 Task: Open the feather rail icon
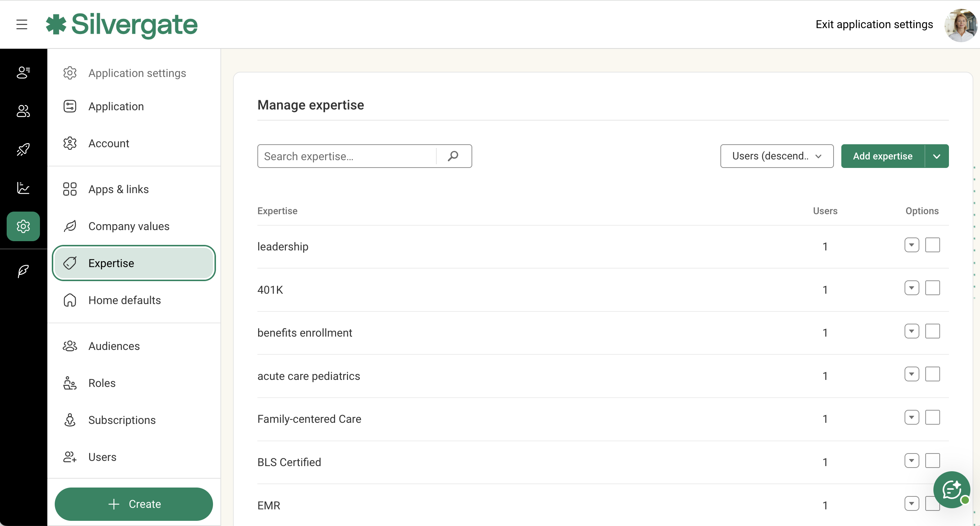tap(23, 271)
